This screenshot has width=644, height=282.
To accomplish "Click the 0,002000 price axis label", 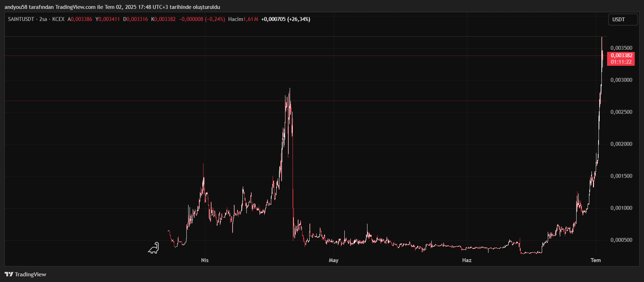I will tap(621, 144).
